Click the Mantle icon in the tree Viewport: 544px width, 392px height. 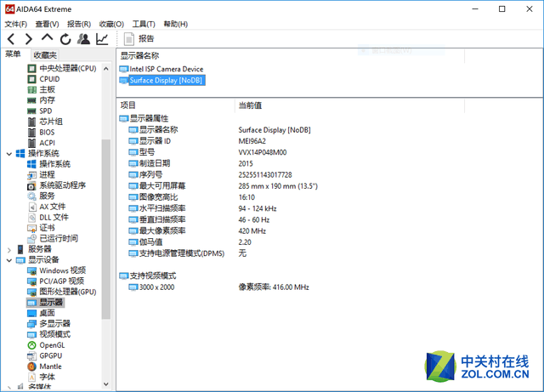(x=31, y=366)
